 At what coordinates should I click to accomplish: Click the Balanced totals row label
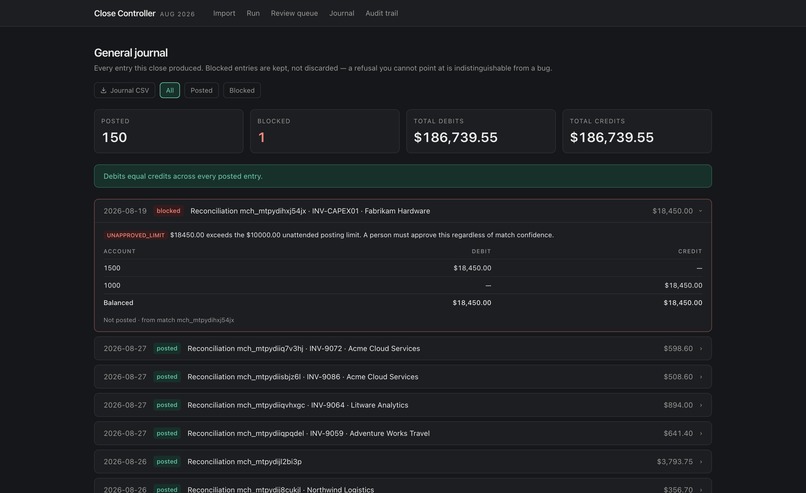pos(118,303)
